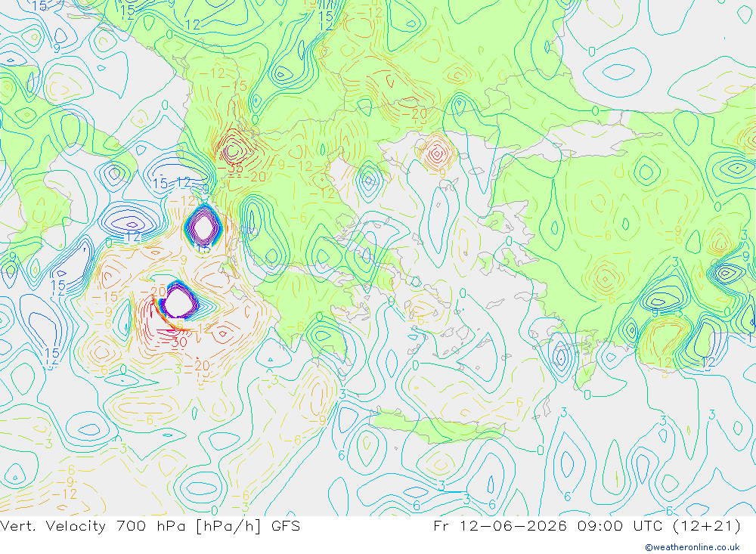Click the 'Vert. Velocity 700 hPa [hPa/h] GFS' title

[150, 526]
